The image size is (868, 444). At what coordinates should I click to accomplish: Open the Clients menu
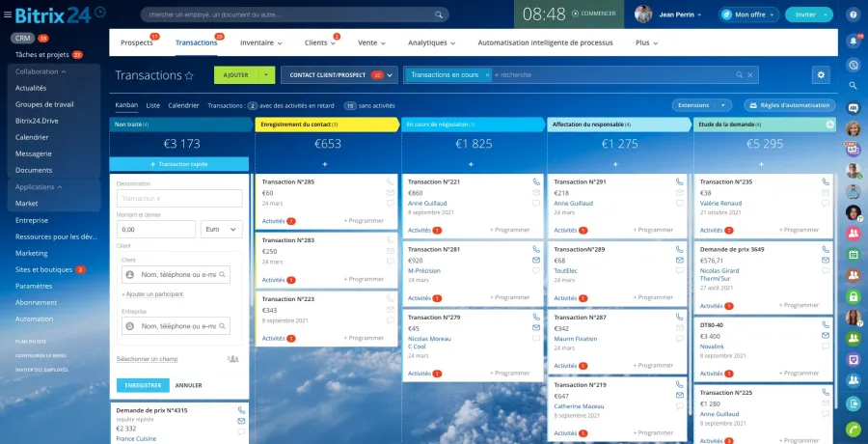pyautogui.click(x=320, y=42)
